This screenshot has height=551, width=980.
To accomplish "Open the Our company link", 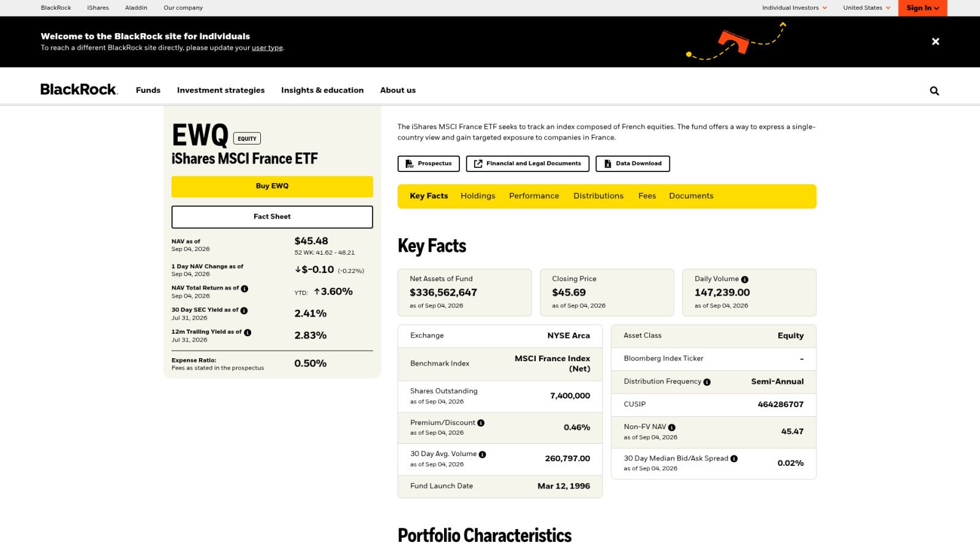I will [x=183, y=8].
